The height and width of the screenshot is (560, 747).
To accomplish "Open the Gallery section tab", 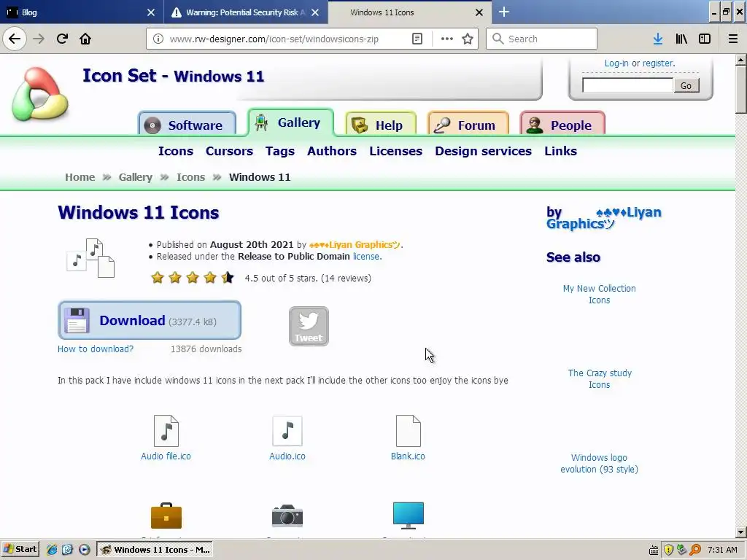I will (x=290, y=122).
